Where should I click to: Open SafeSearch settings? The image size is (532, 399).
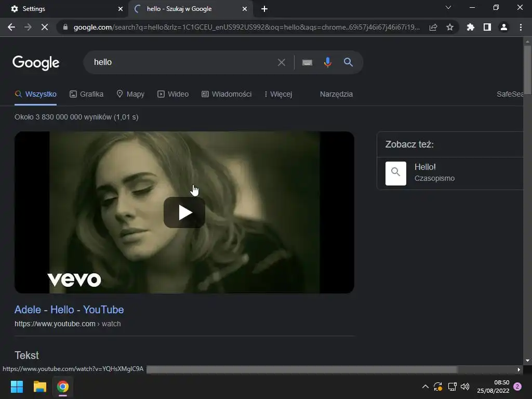510,94
